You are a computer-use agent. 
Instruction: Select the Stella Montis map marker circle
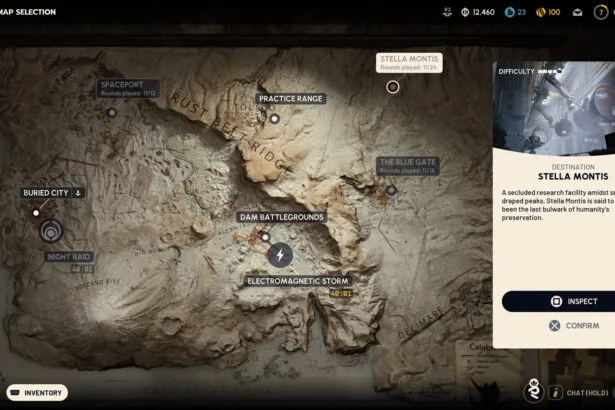pos(393,87)
